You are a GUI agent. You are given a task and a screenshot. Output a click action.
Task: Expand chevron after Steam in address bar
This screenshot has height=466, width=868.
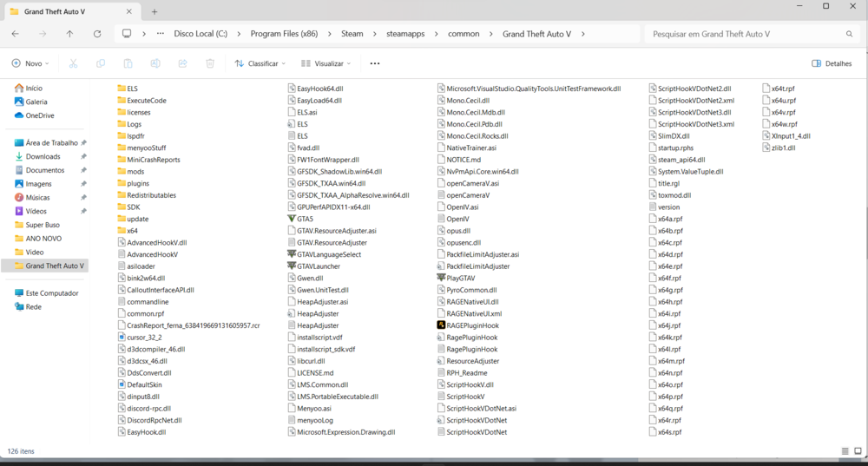375,34
